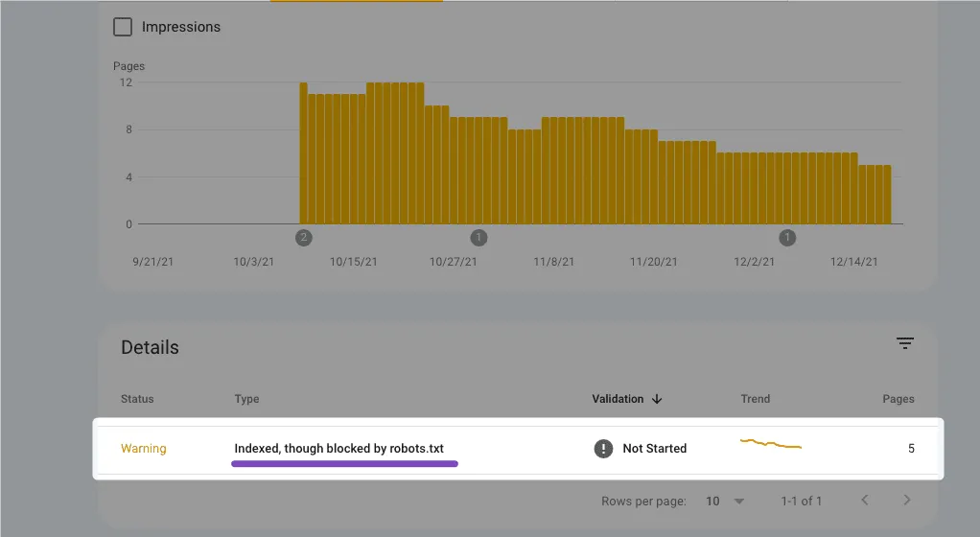980x537 pixels.
Task: Go to previous page with left chevron
Action: (865, 500)
